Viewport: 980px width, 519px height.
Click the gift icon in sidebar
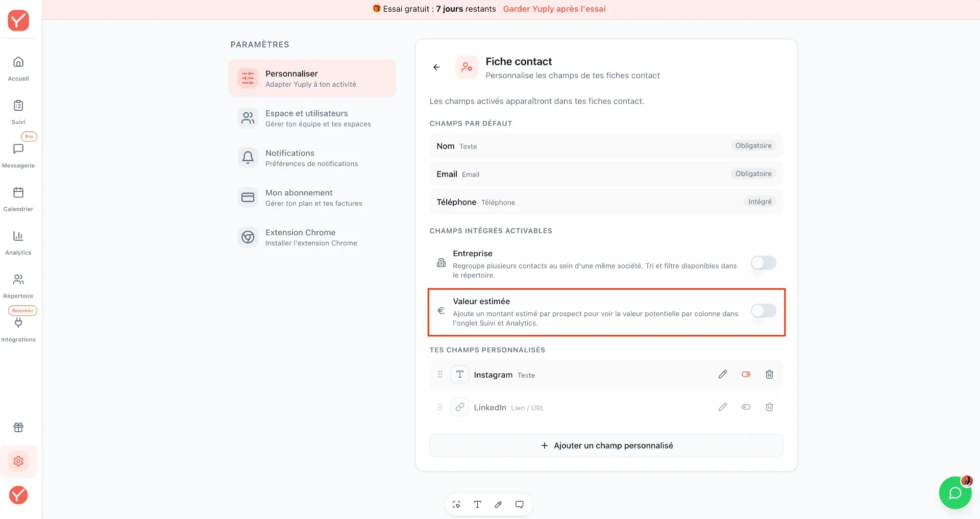pyautogui.click(x=18, y=427)
